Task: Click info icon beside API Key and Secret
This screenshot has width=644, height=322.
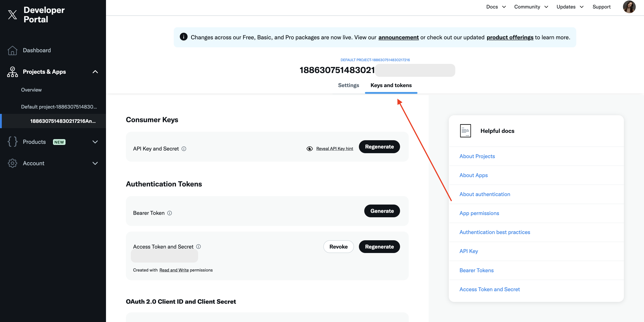Action: point(184,149)
